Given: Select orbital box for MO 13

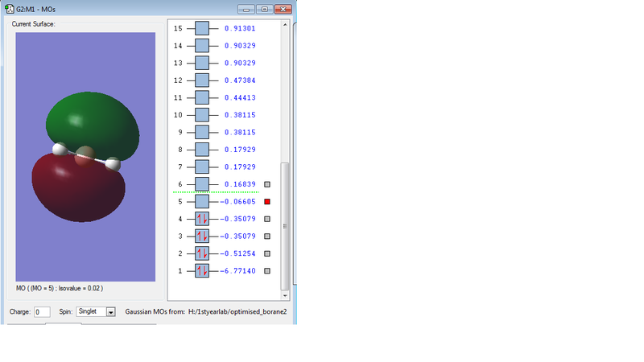Looking at the screenshot, I should (202, 63).
